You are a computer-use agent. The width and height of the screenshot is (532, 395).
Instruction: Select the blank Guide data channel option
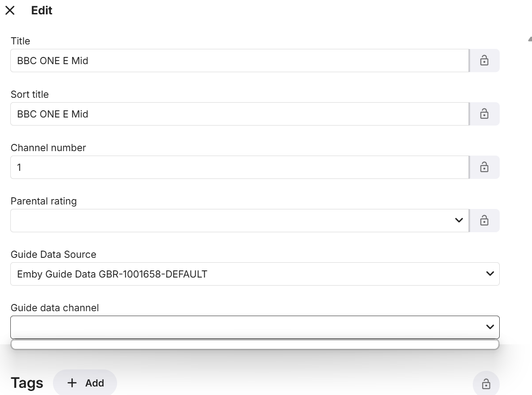pos(255,343)
